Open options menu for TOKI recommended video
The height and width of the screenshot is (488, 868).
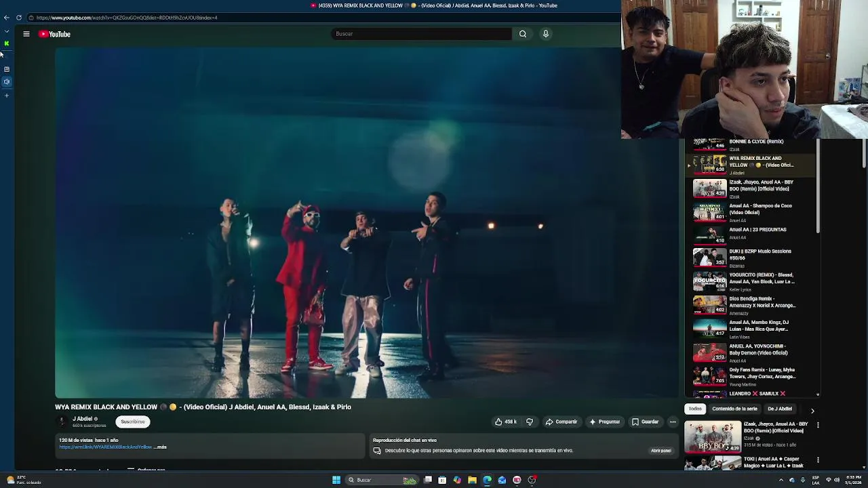point(818,460)
